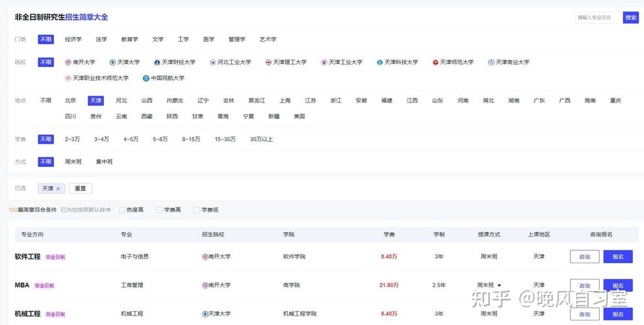644x325 pixels.
Task: Select 管理学 category filter
Action: [237, 40]
